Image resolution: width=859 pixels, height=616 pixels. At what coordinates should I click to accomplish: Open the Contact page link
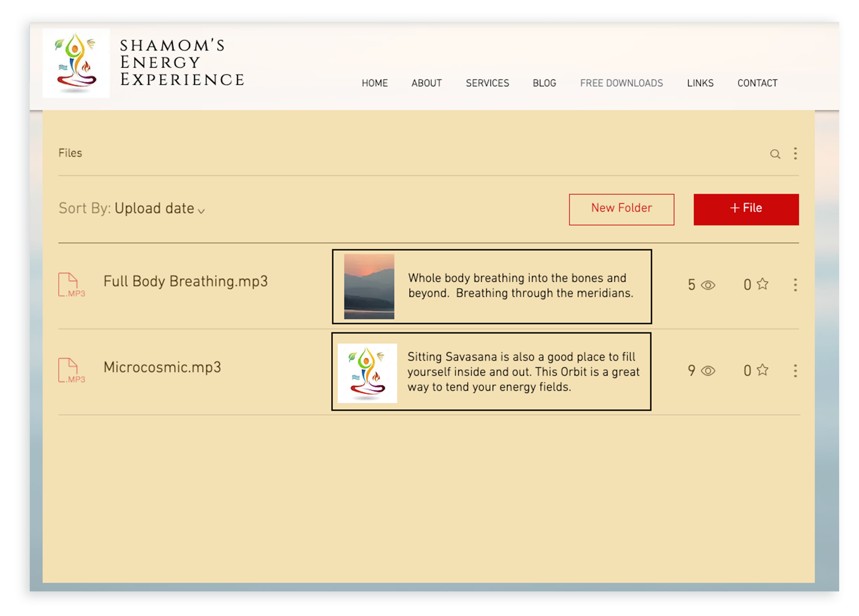757,83
